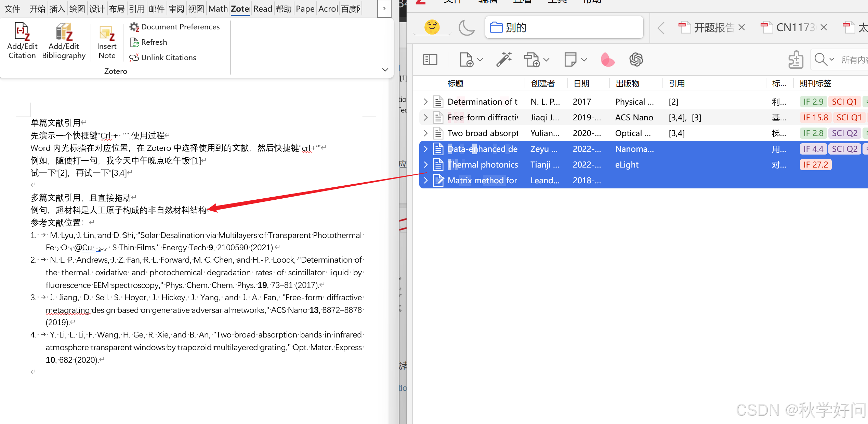
Task: Click the smiley face emoji icon
Action: click(432, 27)
